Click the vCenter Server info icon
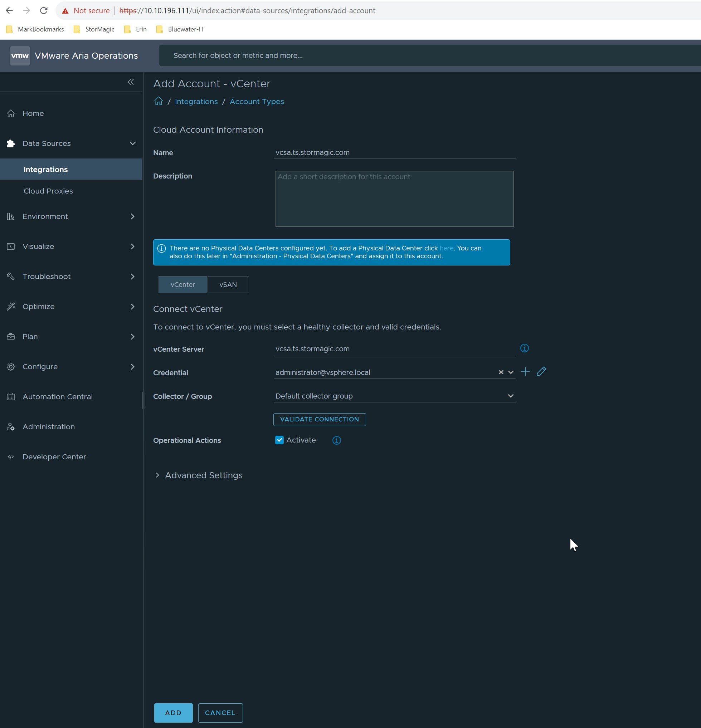 524,348
